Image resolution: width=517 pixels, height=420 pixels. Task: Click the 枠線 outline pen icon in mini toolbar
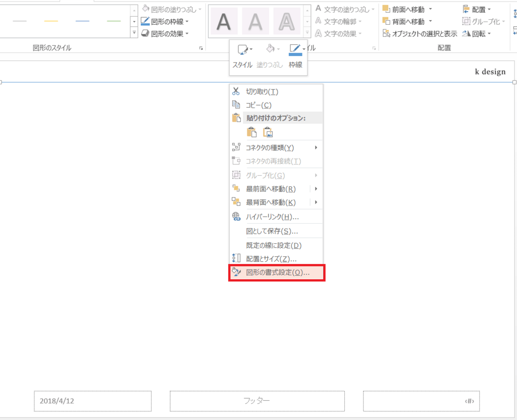tap(294, 50)
